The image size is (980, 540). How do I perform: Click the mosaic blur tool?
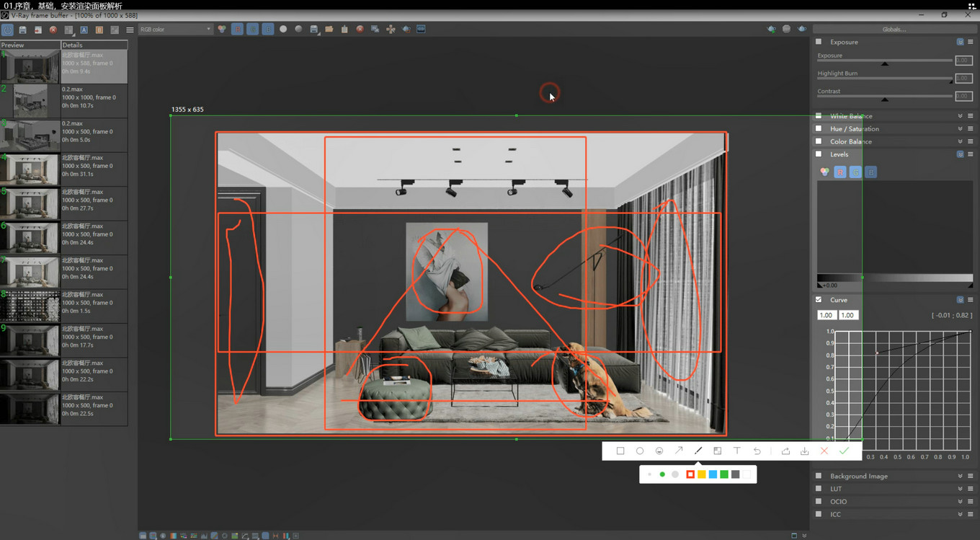717,451
